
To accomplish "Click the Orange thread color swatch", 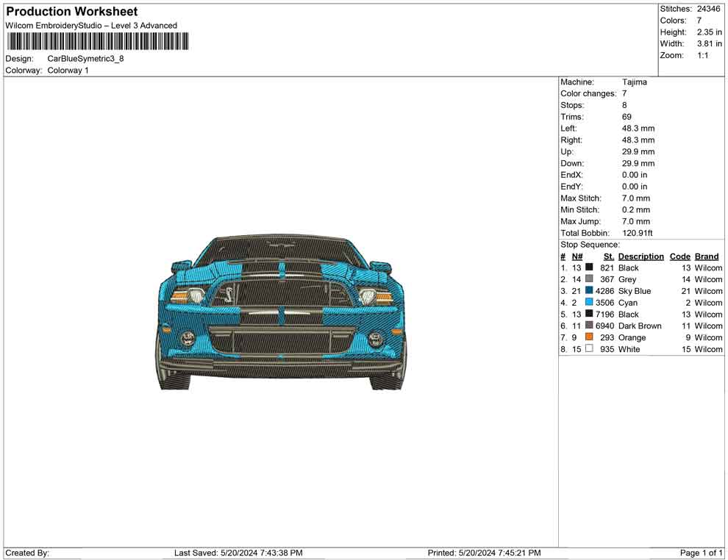I will pos(589,337).
